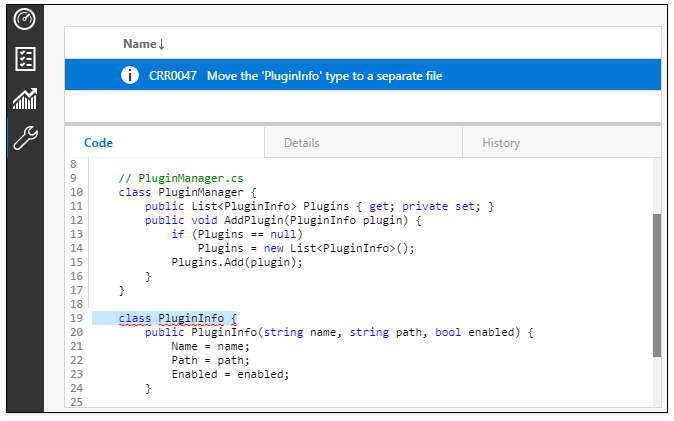Click the "Move the 'PluginInfo' type" issue description

[324, 76]
